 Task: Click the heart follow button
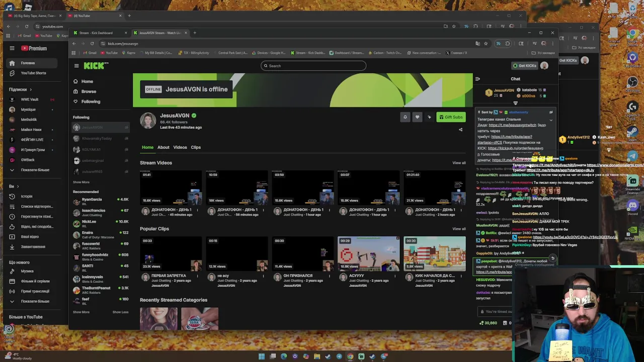tap(417, 117)
